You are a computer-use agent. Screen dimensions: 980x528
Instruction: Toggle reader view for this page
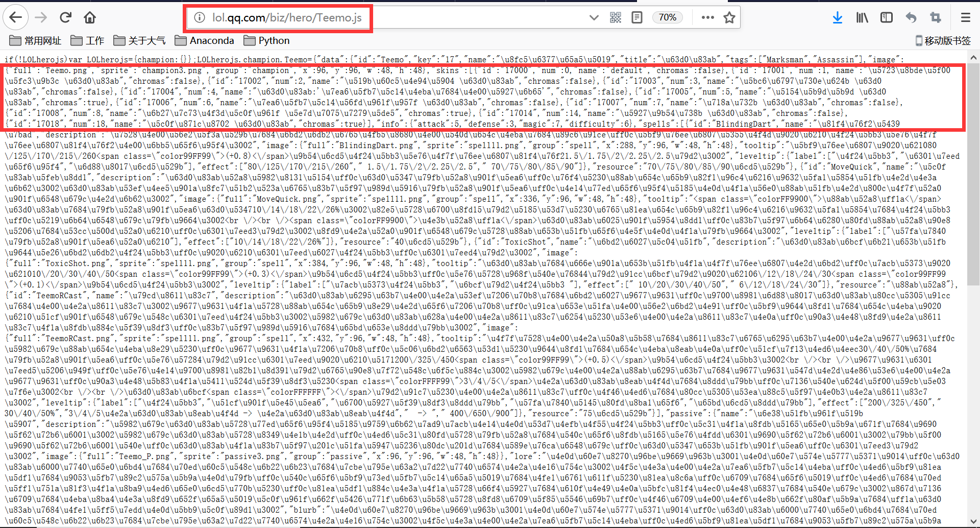click(637, 18)
